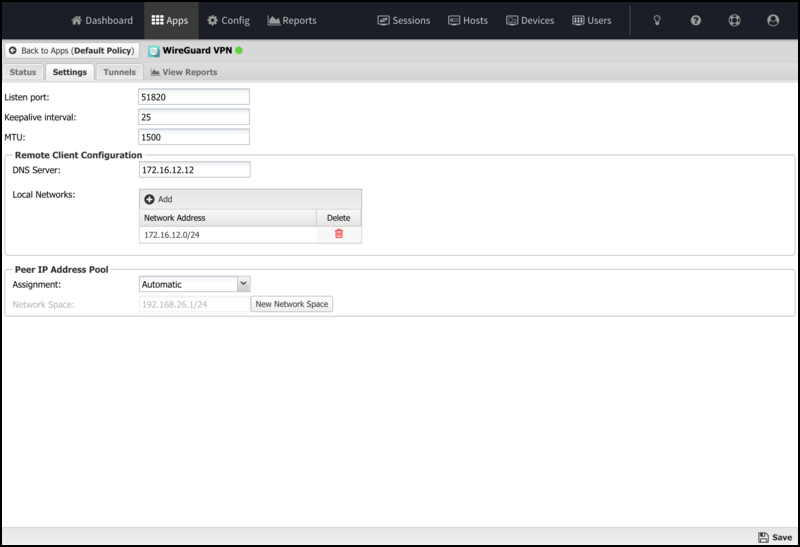Click the Hosts monitor icon
The width and height of the screenshot is (800, 547).
(x=454, y=20)
